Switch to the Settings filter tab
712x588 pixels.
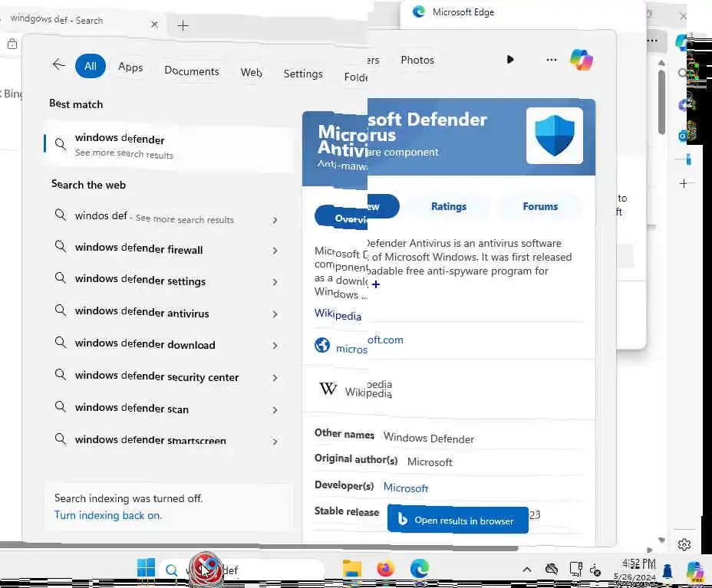(303, 74)
